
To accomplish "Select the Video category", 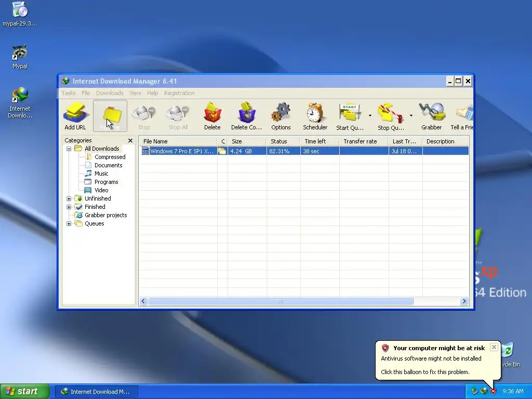I will tap(101, 190).
